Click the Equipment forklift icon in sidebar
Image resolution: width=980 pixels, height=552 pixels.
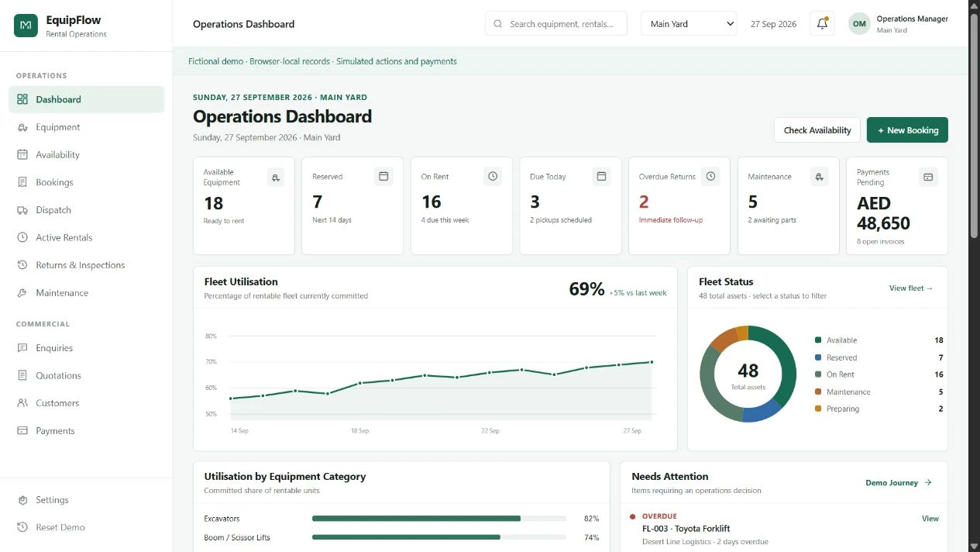[x=22, y=127]
